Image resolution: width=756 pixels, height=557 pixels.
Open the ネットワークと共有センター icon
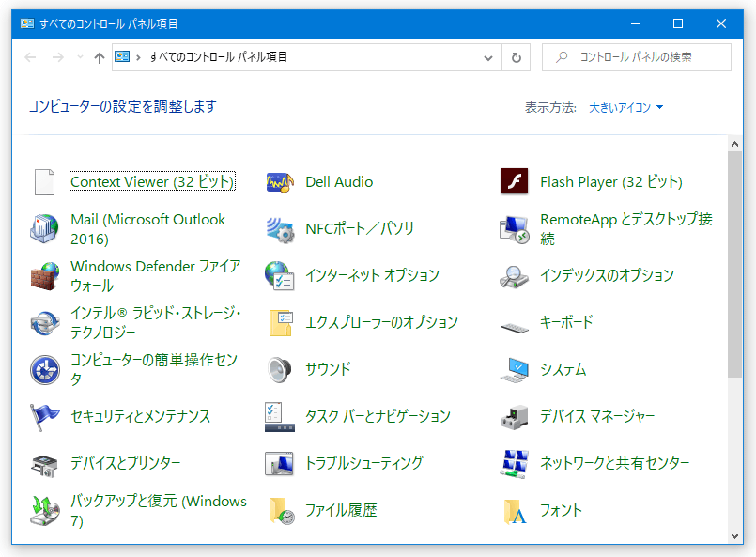pos(515,464)
